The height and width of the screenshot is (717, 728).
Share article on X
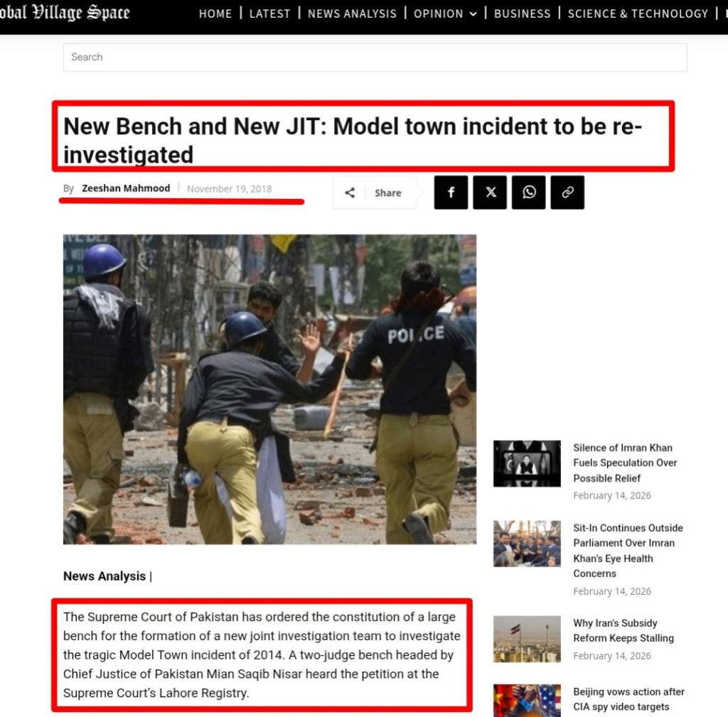(x=490, y=192)
